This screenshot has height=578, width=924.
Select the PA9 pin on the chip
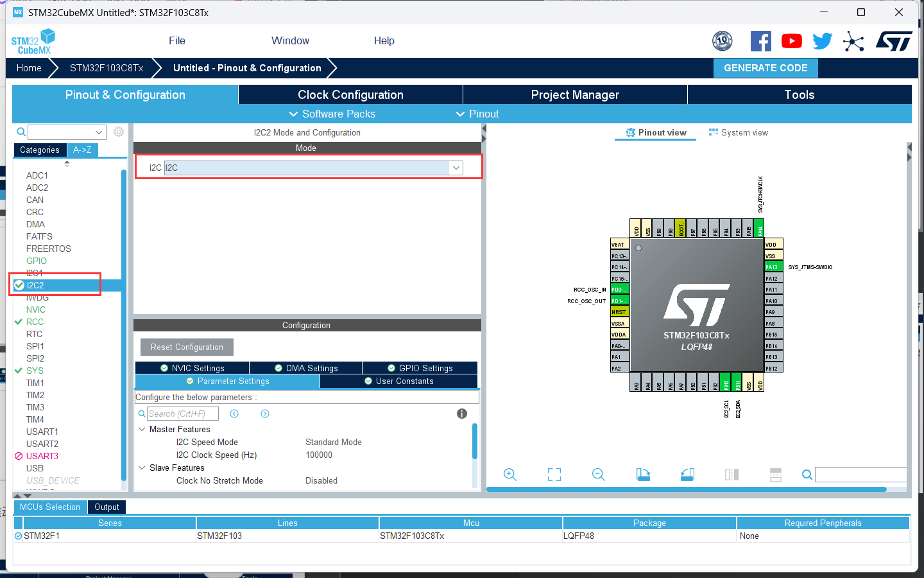773,312
